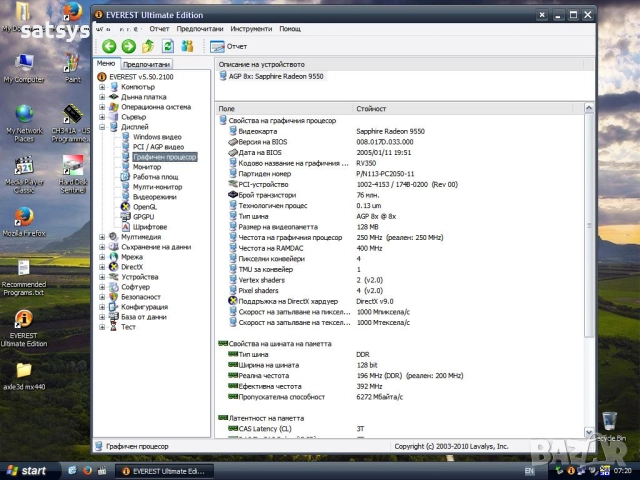Open Media Player Classic desktop icon

point(24,175)
